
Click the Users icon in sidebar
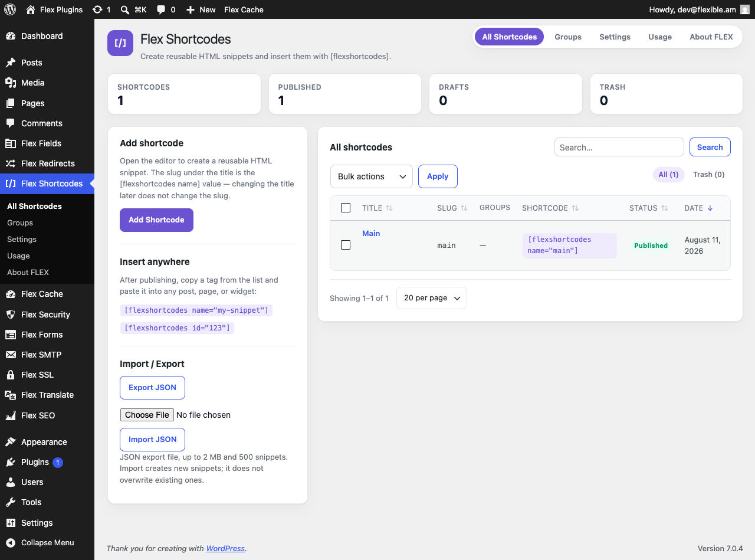pos(11,482)
